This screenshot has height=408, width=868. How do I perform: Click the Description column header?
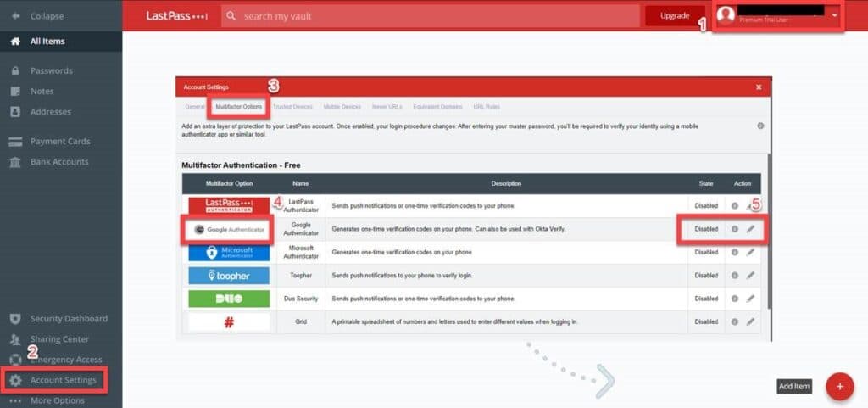[506, 184]
